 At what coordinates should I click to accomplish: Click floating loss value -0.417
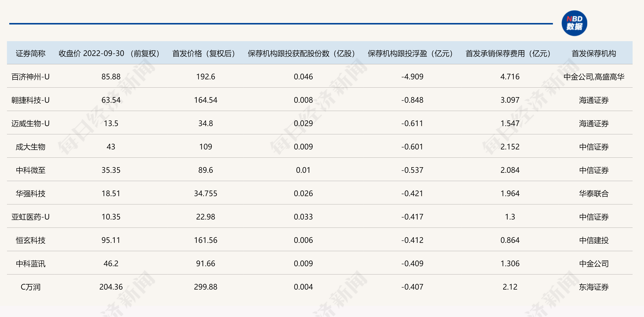pos(412,217)
